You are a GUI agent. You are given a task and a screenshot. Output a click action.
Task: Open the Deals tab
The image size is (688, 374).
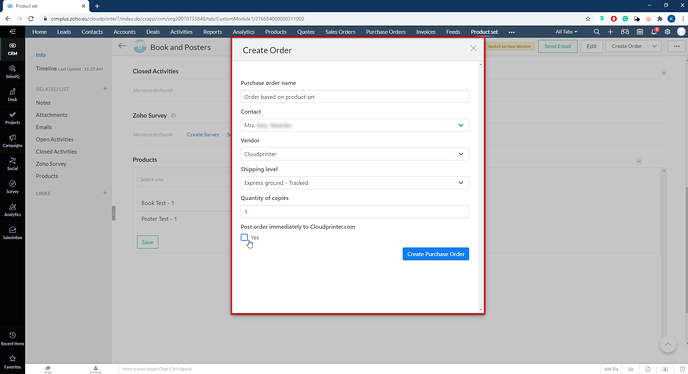(x=153, y=32)
